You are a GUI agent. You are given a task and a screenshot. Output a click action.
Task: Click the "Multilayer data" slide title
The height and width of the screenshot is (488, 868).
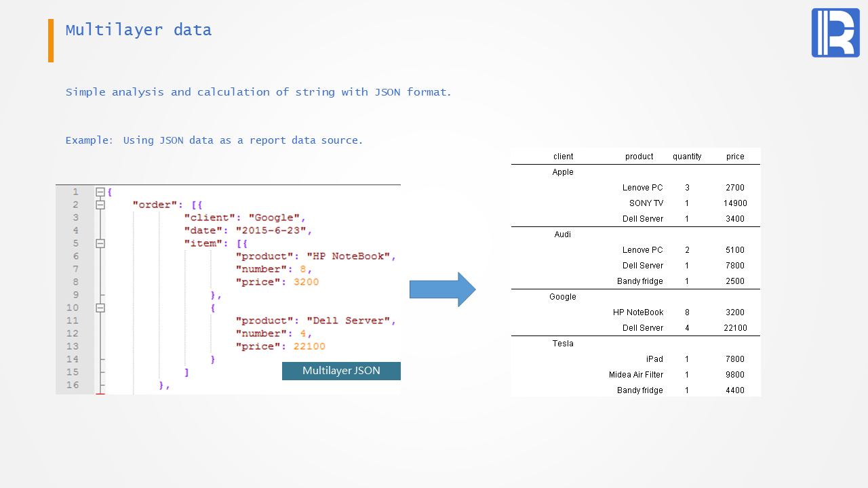(138, 30)
